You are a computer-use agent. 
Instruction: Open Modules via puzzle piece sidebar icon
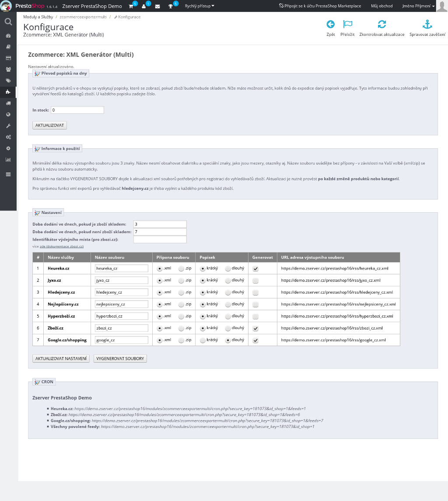click(x=8, y=92)
